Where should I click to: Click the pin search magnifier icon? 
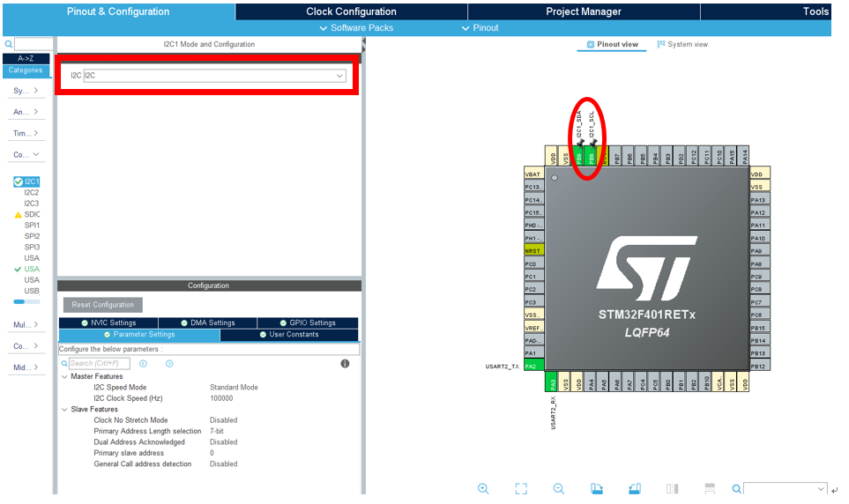736,489
